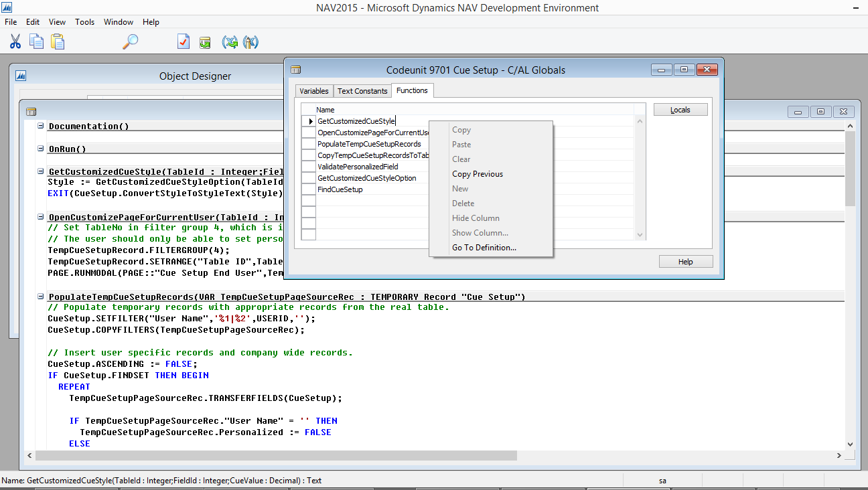Open the View menu
The width and height of the screenshot is (868, 490).
(58, 22)
